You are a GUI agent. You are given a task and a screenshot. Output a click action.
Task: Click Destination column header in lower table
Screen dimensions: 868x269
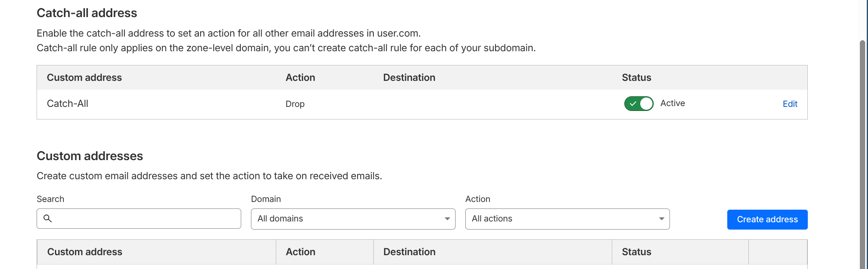pos(409,252)
